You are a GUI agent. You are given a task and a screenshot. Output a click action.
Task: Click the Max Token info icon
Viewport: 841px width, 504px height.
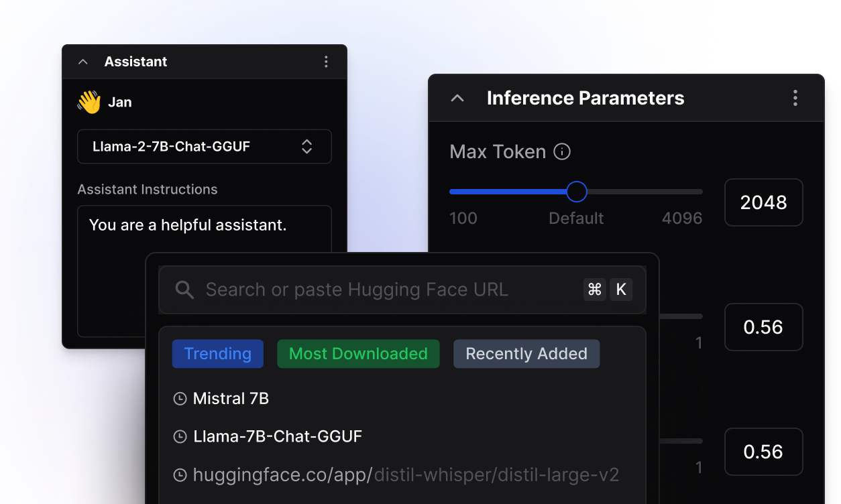(562, 152)
